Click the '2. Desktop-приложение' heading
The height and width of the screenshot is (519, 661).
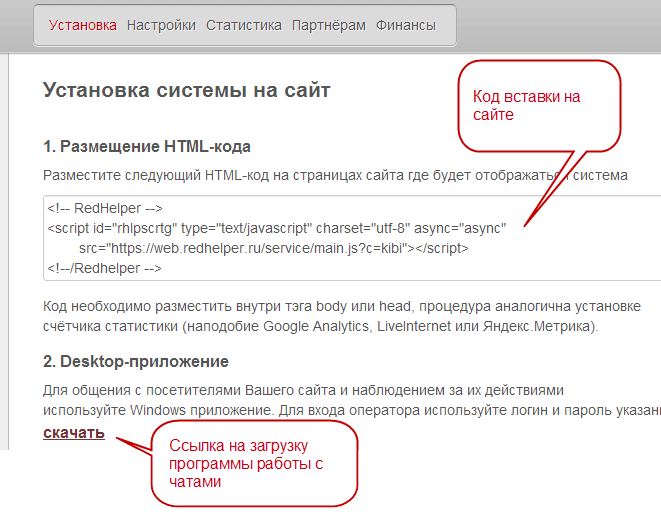136,362
